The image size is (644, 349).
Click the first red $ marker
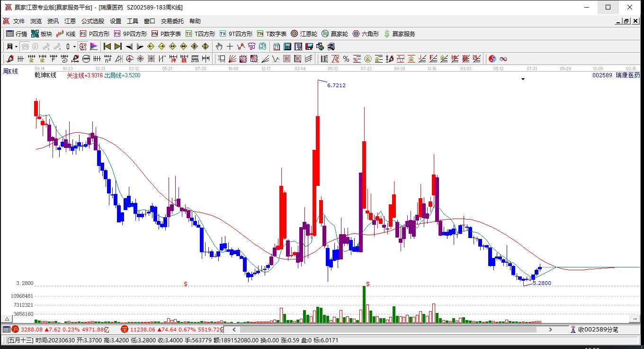(x=186, y=284)
